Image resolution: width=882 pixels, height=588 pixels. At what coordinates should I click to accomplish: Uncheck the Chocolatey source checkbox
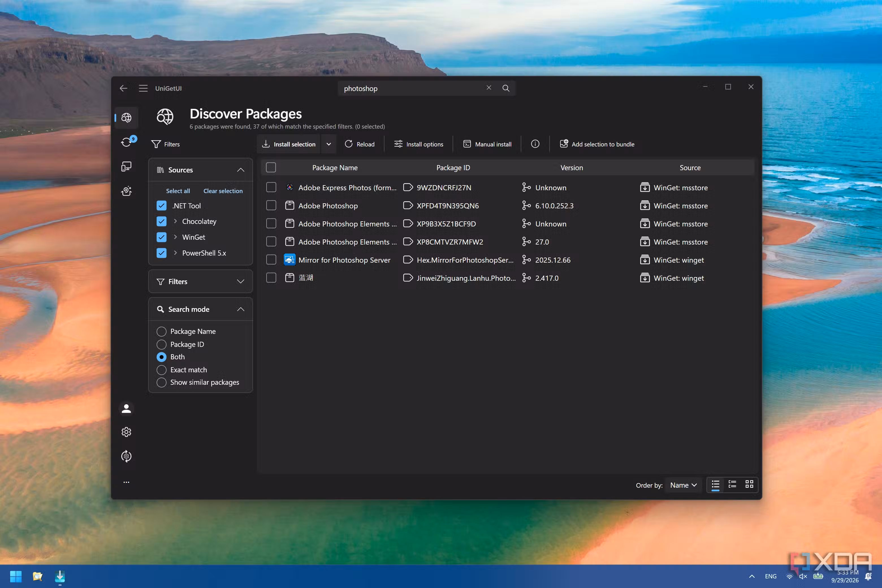pos(162,221)
